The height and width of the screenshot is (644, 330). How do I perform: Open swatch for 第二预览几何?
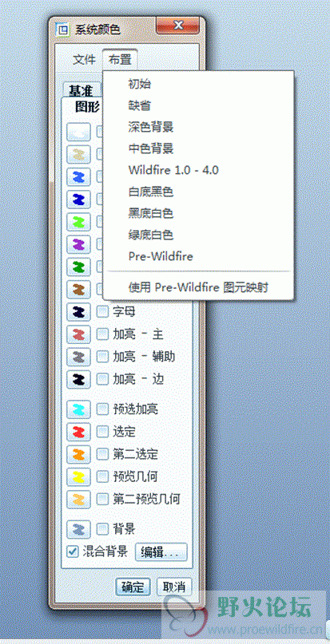[x=78, y=500]
